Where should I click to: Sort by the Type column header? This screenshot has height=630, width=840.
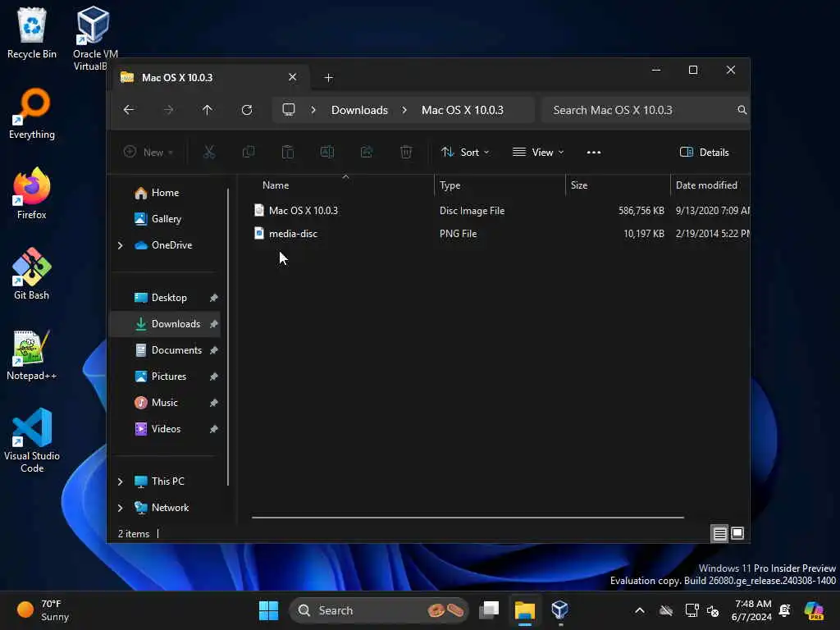click(500, 185)
